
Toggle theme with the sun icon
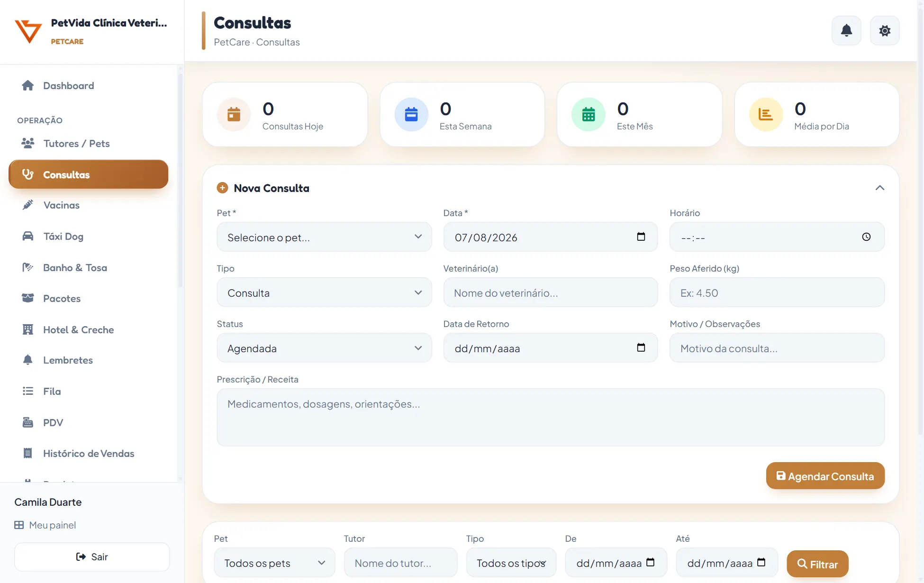[885, 31]
